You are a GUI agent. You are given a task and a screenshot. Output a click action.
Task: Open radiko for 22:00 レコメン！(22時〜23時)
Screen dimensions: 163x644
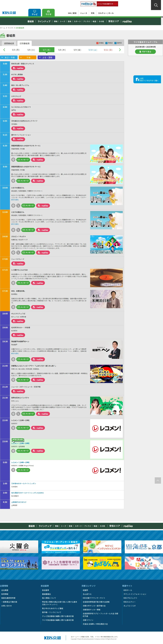point(38,428)
